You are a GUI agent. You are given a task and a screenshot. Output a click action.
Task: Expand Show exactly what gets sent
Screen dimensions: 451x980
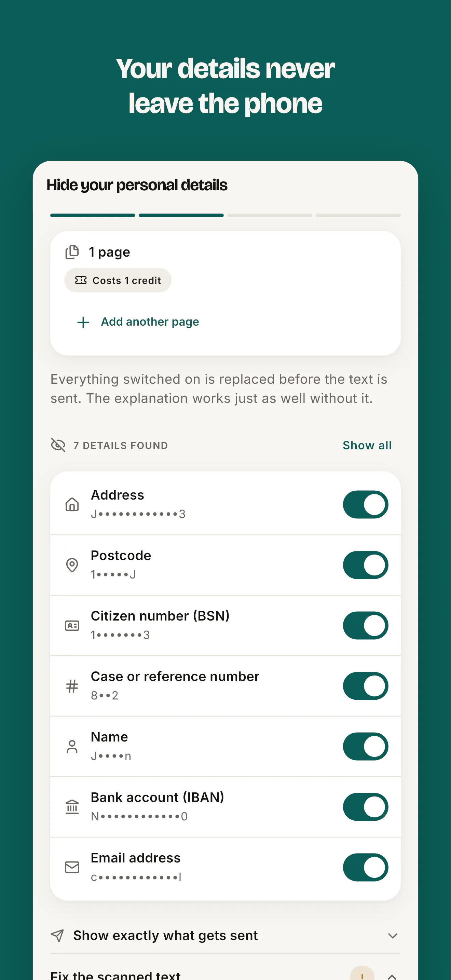click(225, 936)
